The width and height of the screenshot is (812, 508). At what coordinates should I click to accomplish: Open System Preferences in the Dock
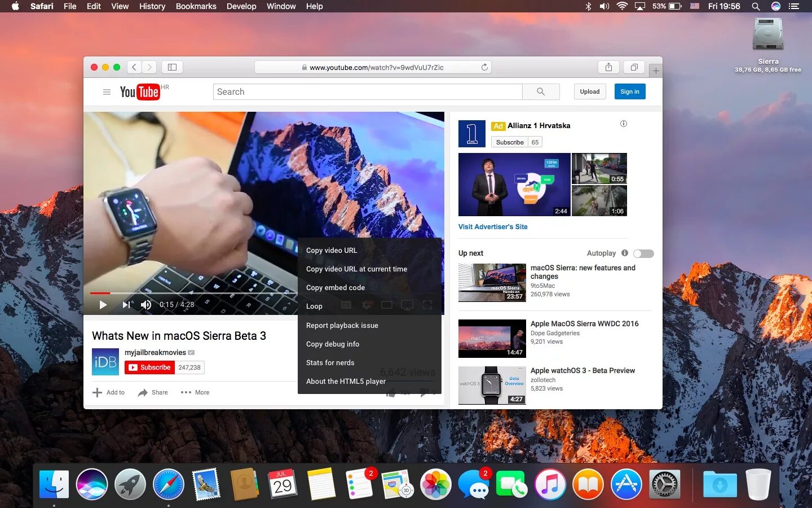(665, 484)
